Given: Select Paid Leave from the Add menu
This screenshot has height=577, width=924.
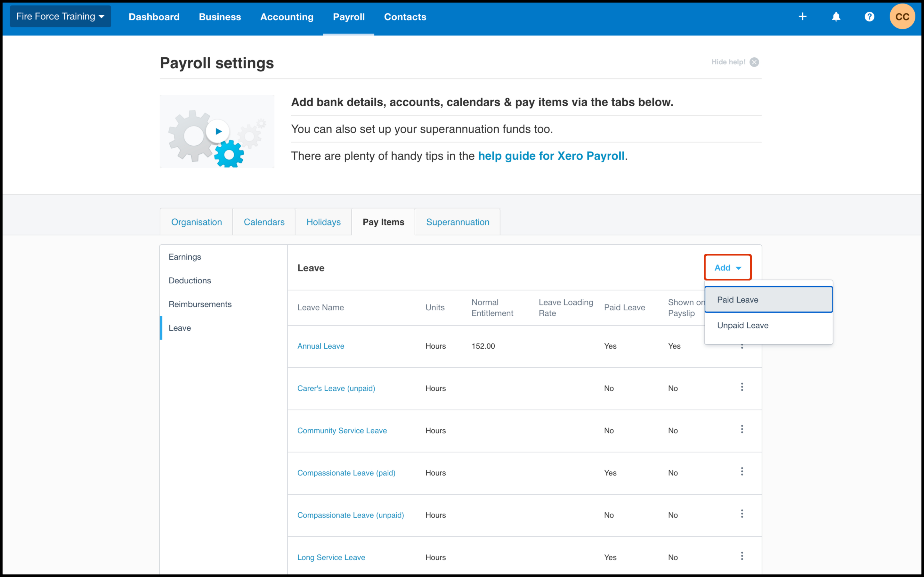Looking at the screenshot, I should click(x=768, y=300).
